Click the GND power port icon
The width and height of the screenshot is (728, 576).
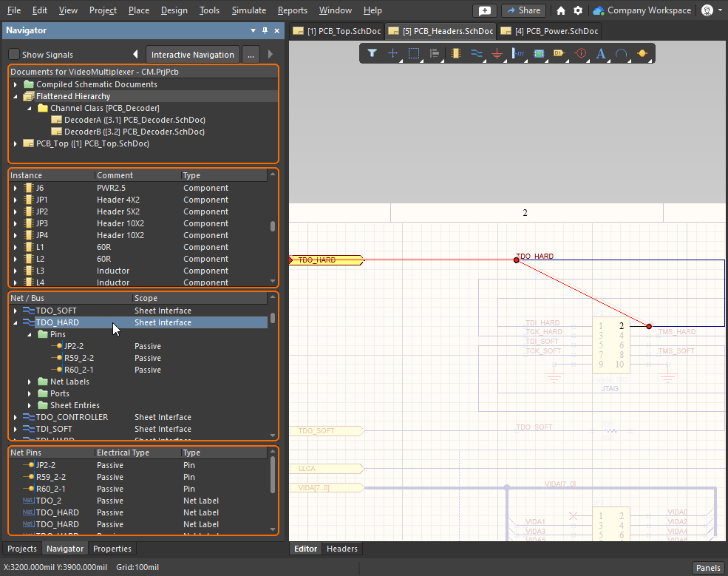[x=497, y=53]
